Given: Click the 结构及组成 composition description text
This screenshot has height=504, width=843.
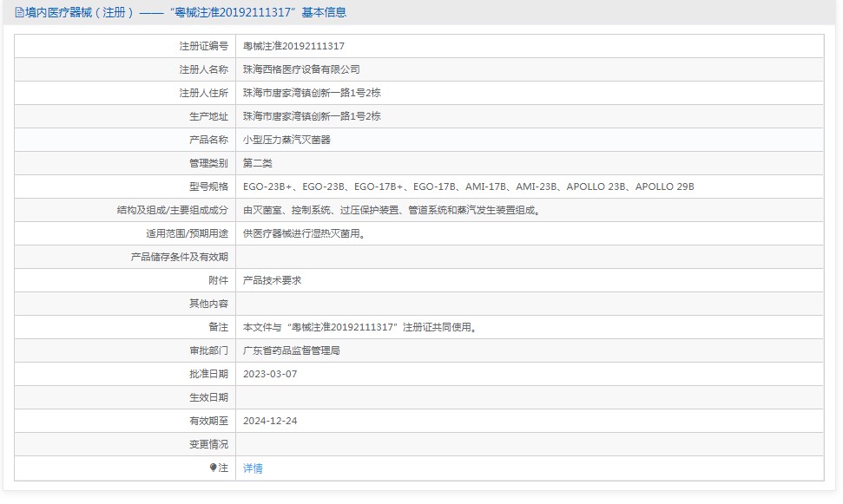Looking at the screenshot, I should coord(392,210).
